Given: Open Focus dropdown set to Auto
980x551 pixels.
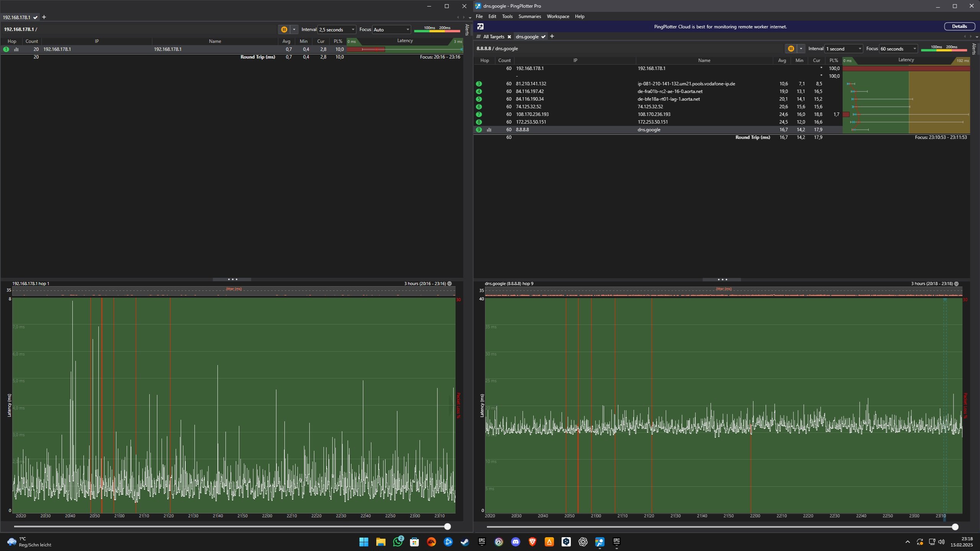Looking at the screenshot, I should tap(391, 29).
